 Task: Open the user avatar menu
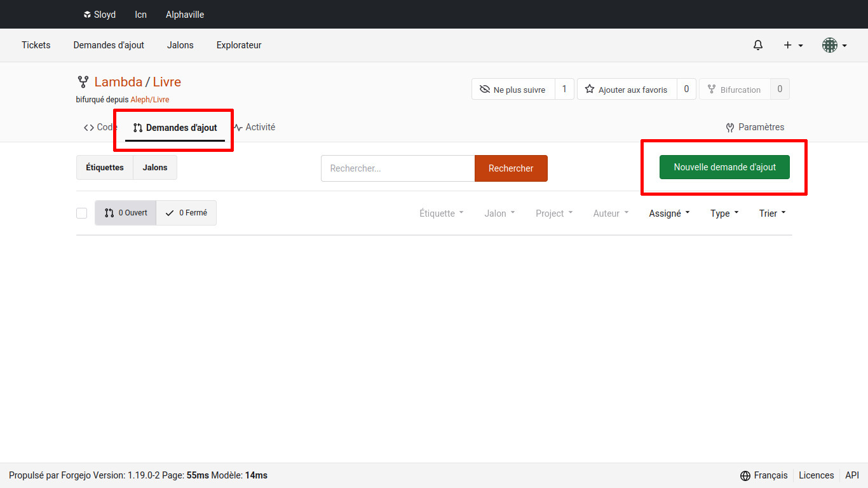click(834, 45)
